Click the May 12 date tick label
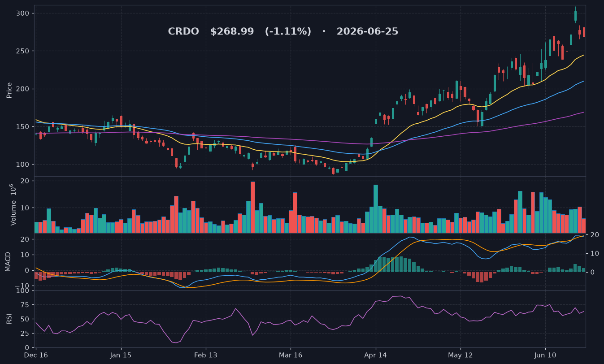 pyautogui.click(x=461, y=355)
